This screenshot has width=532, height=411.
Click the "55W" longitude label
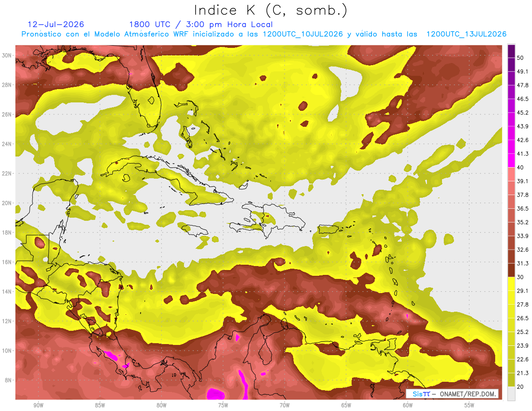(469, 405)
